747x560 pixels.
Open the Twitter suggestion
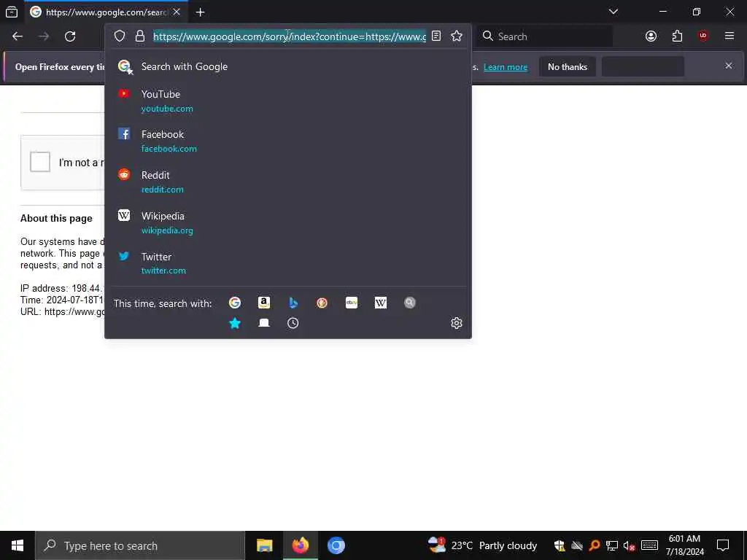click(287, 263)
